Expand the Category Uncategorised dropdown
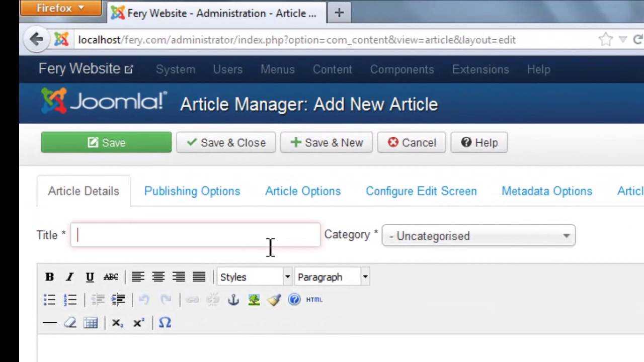The width and height of the screenshot is (644, 362). [478, 236]
